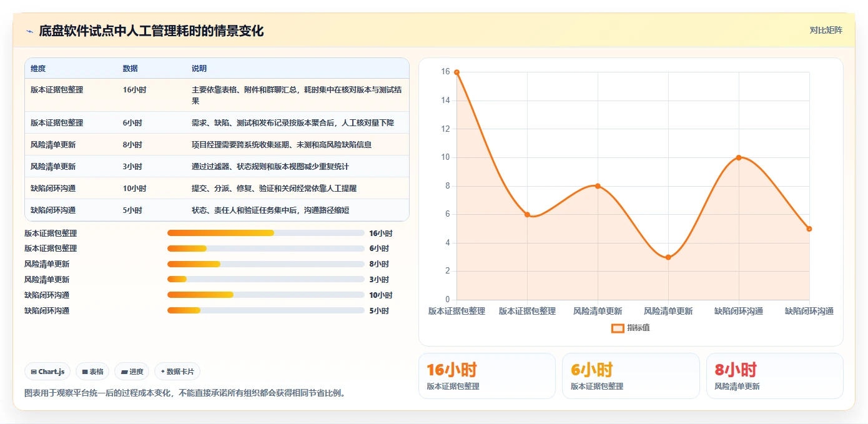
Task: Click the 数据卡片 tag chip
Action: [177, 372]
